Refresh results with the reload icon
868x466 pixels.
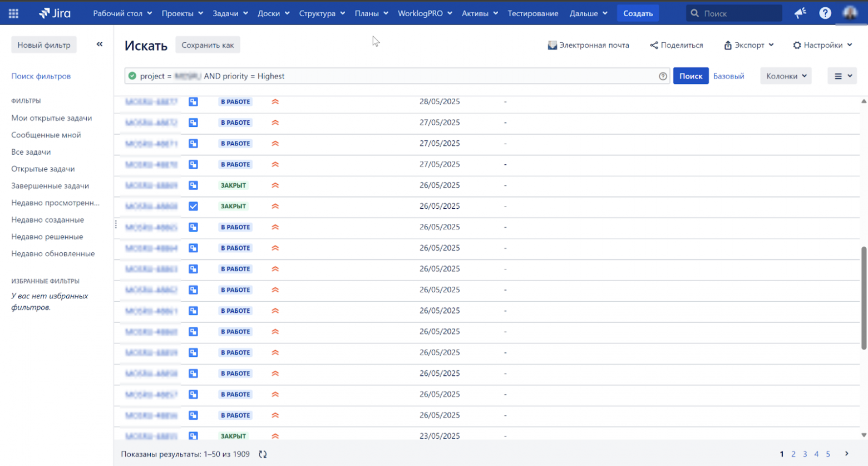(x=262, y=454)
